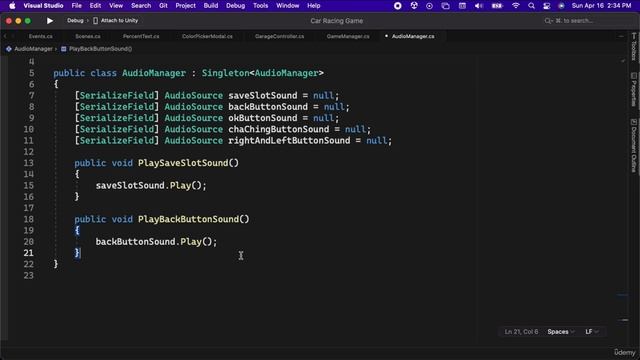Screen dimensions: 640x360
Task: Click the Car Racing Game window title
Action: (336, 21)
